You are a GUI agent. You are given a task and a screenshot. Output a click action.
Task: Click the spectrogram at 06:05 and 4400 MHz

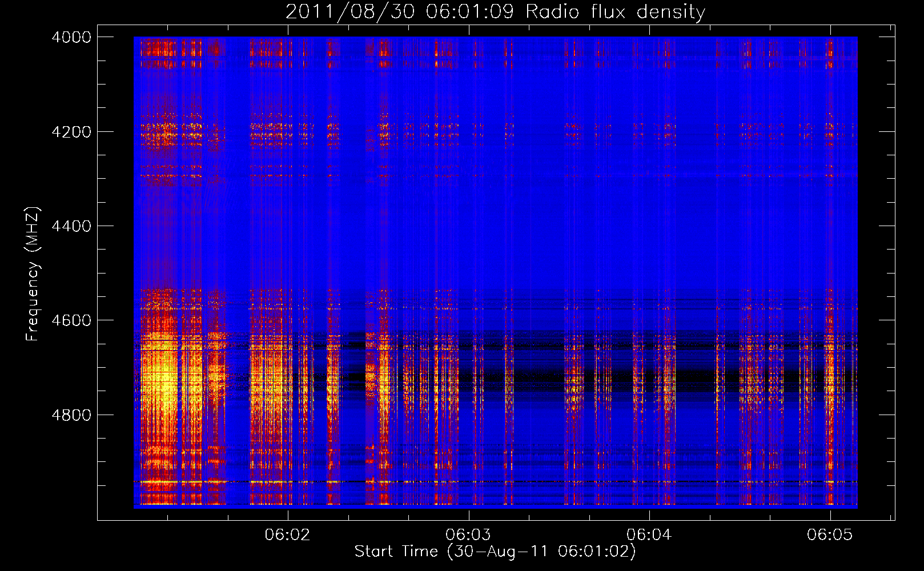830,226
